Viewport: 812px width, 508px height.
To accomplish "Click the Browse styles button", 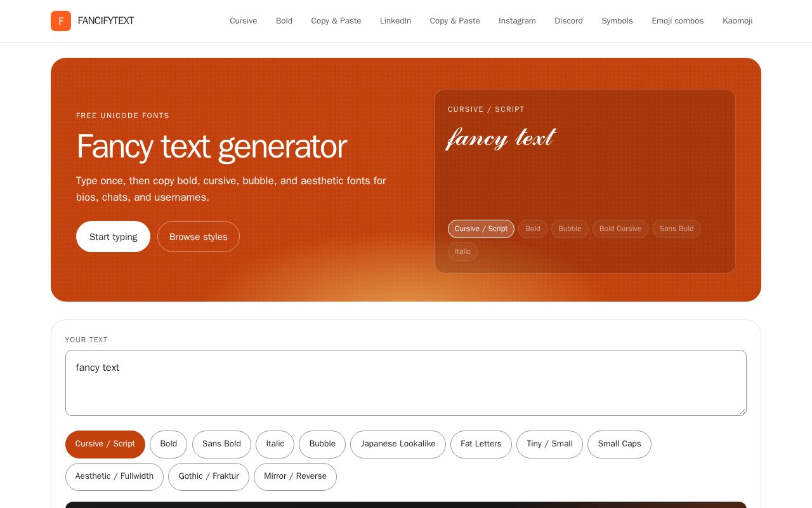I will [x=199, y=237].
